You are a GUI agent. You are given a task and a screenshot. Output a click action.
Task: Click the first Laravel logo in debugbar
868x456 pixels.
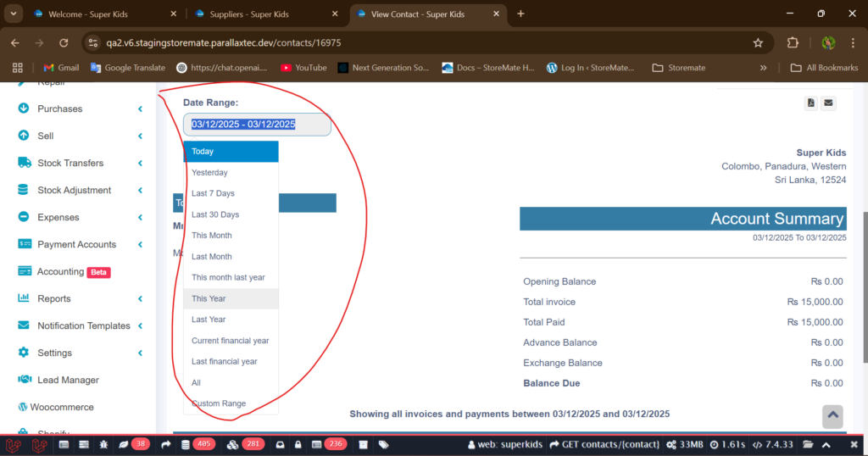(x=14, y=445)
